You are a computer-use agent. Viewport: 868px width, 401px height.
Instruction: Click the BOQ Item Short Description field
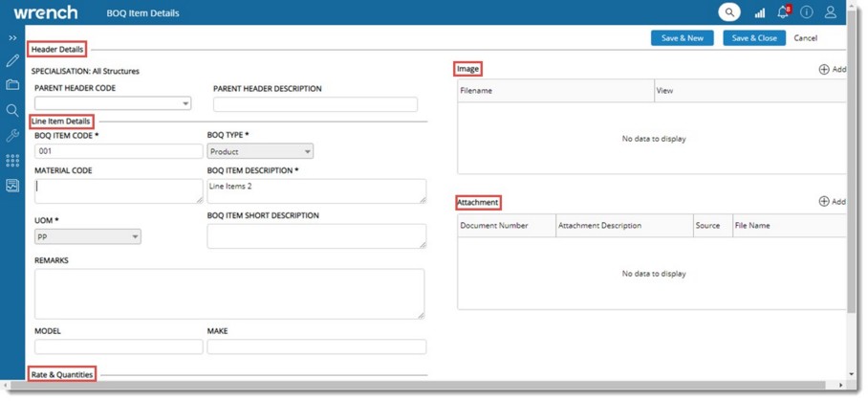[x=316, y=236]
